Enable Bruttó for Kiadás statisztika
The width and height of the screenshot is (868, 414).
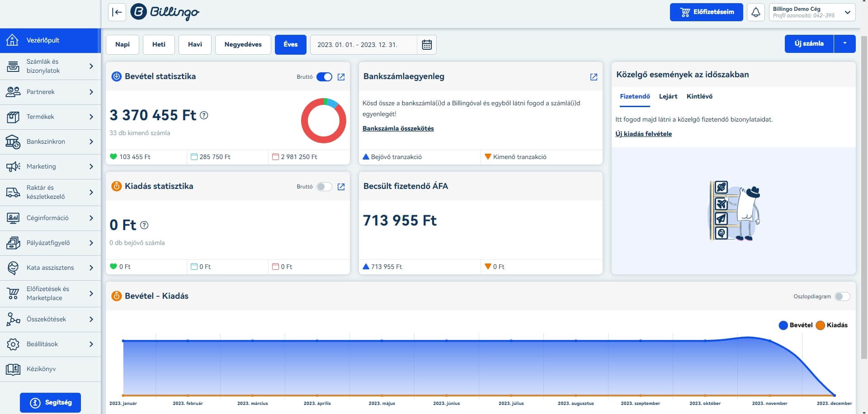click(x=324, y=186)
